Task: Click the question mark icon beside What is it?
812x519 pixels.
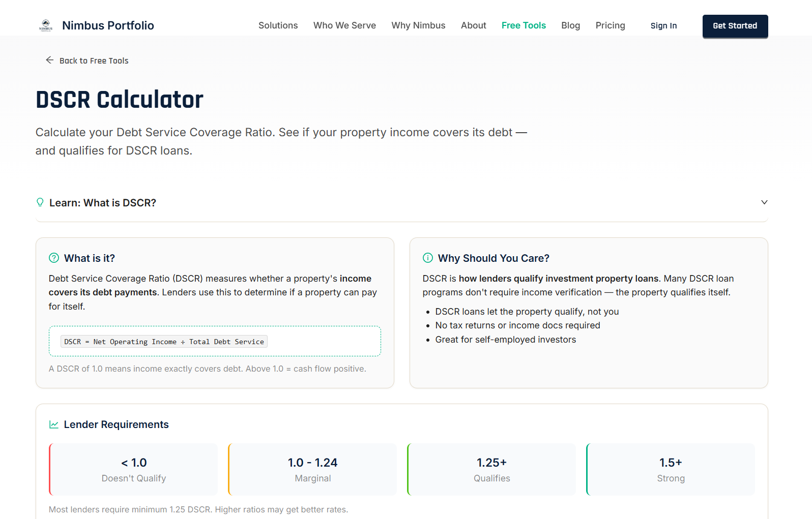Action: point(54,258)
